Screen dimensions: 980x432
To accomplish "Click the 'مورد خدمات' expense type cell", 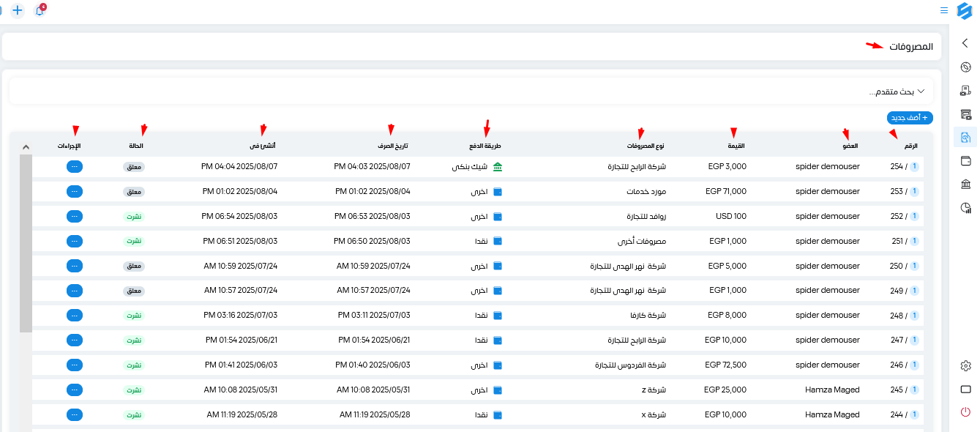I will [646, 192].
